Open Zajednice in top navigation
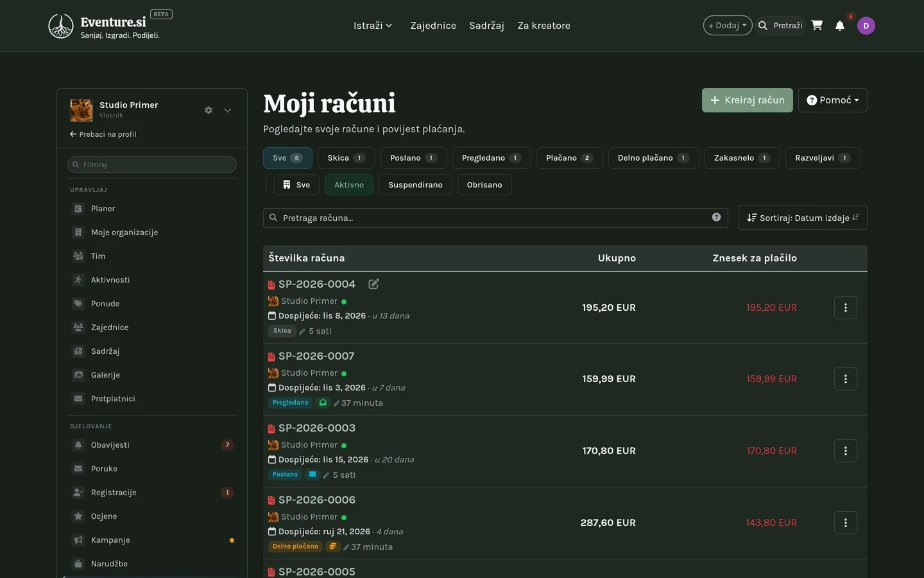 [433, 26]
